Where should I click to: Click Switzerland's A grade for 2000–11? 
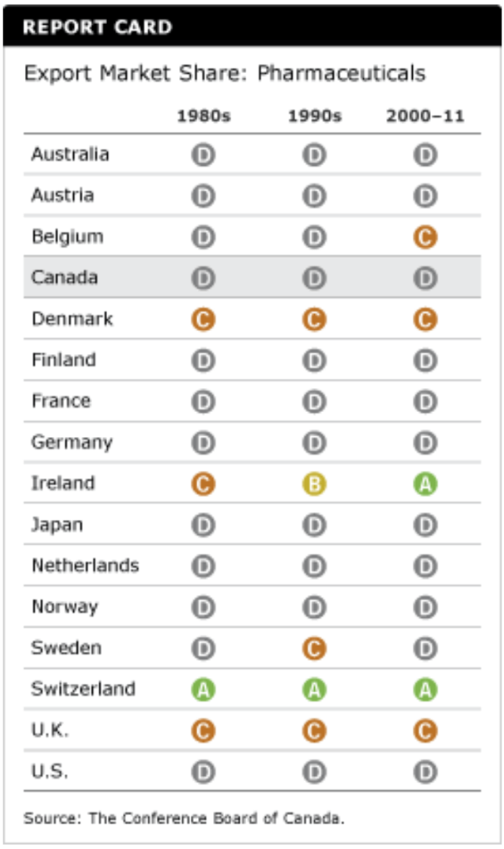click(x=425, y=690)
